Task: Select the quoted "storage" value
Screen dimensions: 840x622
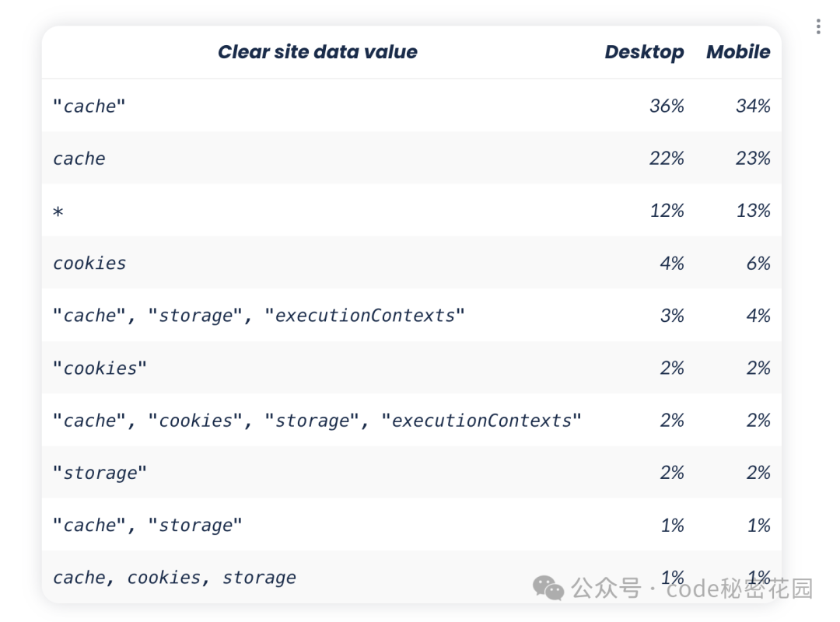Action: 100,473
